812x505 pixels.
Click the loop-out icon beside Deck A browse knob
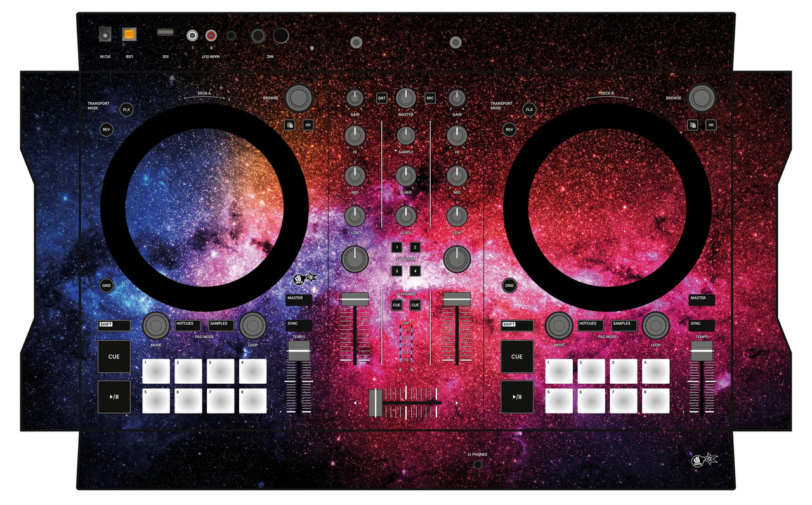pyautogui.click(x=308, y=124)
